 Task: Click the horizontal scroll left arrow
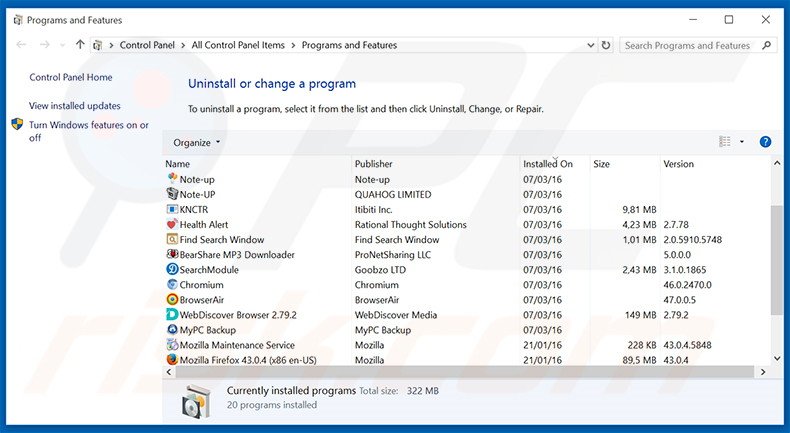click(x=169, y=372)
